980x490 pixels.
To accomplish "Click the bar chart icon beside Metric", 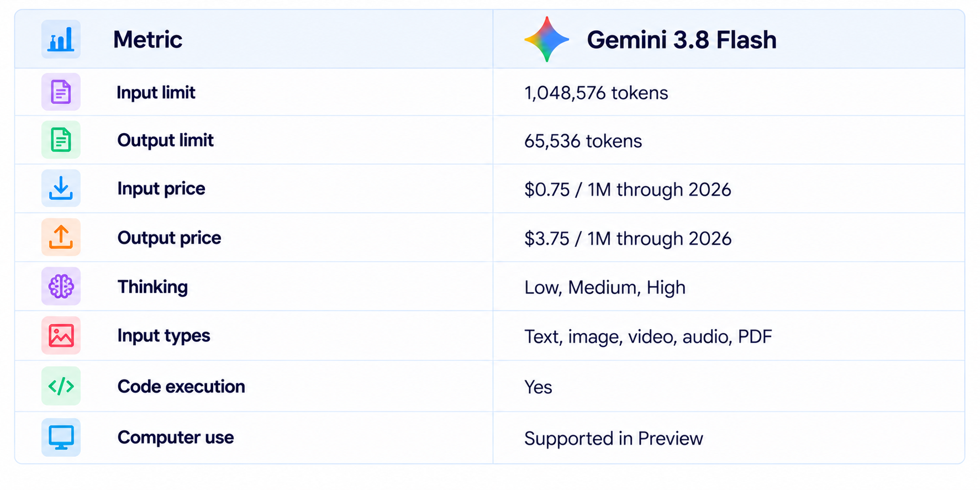I will click(x=61, y=39).
